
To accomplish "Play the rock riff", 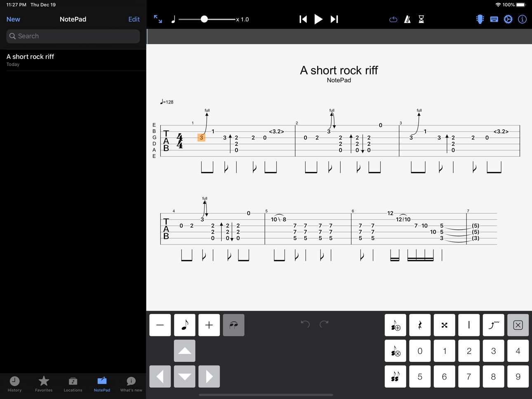I will [318, 19].
